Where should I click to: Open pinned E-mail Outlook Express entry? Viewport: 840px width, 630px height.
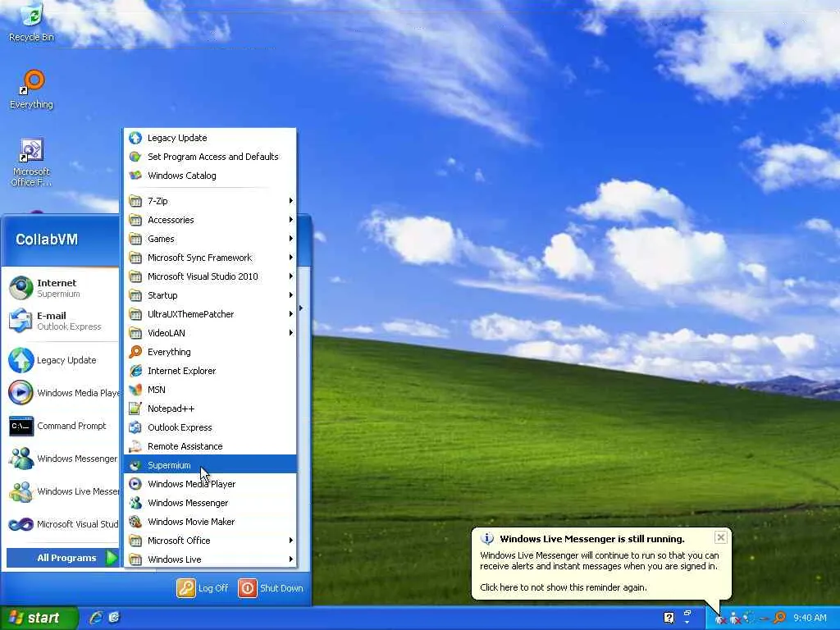point(61,321)
